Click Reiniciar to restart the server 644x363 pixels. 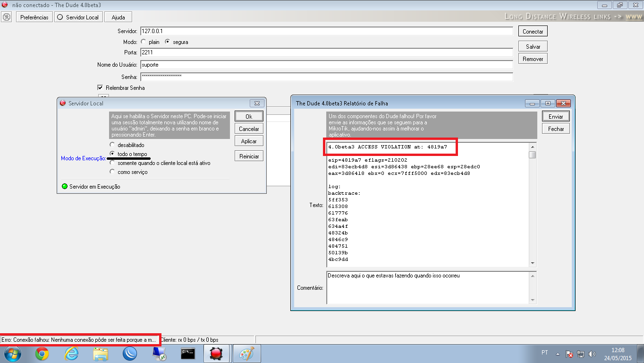(x=249, y=156)
